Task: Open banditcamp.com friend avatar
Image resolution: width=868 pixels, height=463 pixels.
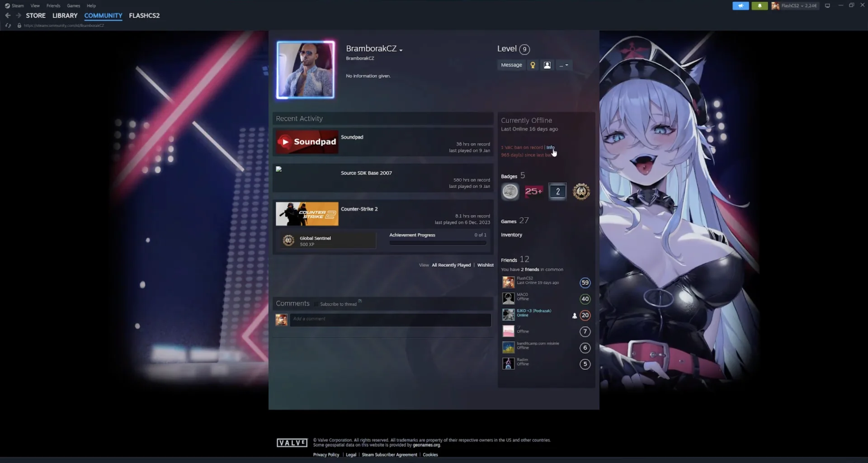Action: click(509, 347)
